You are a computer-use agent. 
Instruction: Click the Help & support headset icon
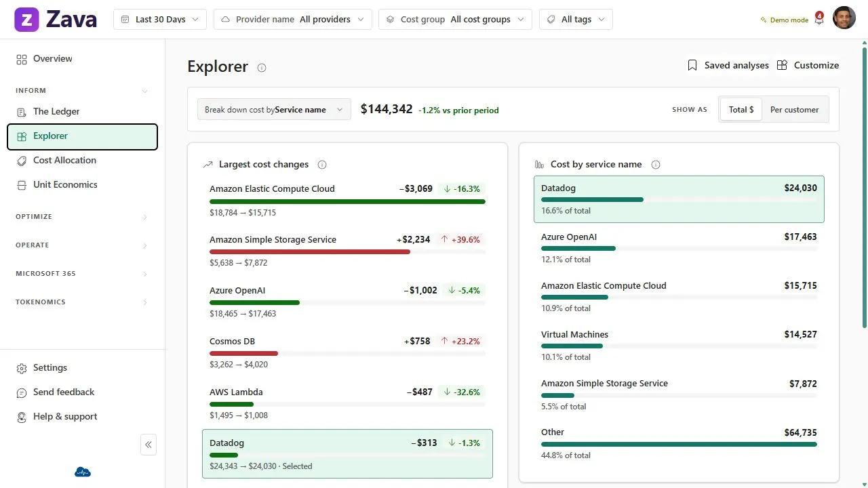[x=22, y=417]
